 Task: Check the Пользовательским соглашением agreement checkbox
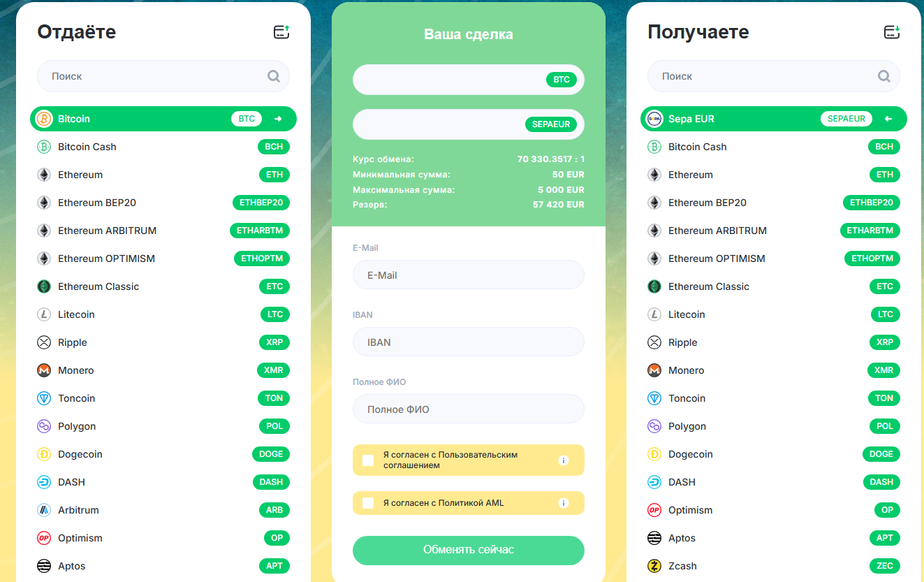point(368,460)
